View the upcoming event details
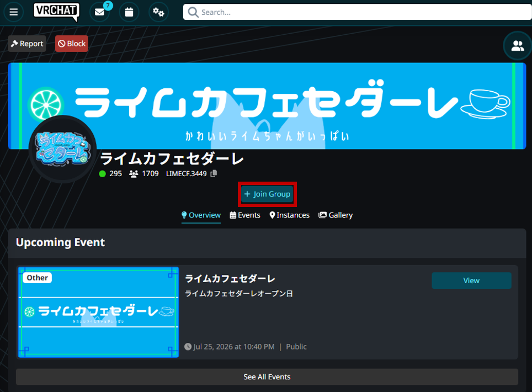The image size is (532, 392). (471, 280)
